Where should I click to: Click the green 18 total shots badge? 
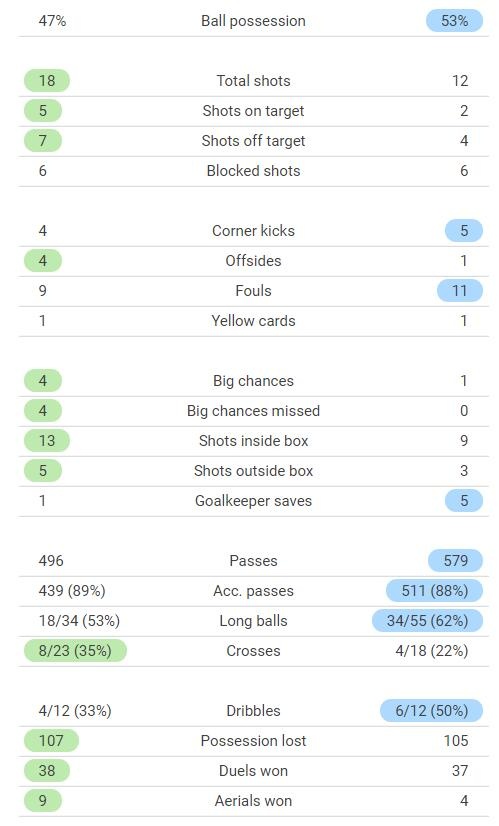(47, 81)
